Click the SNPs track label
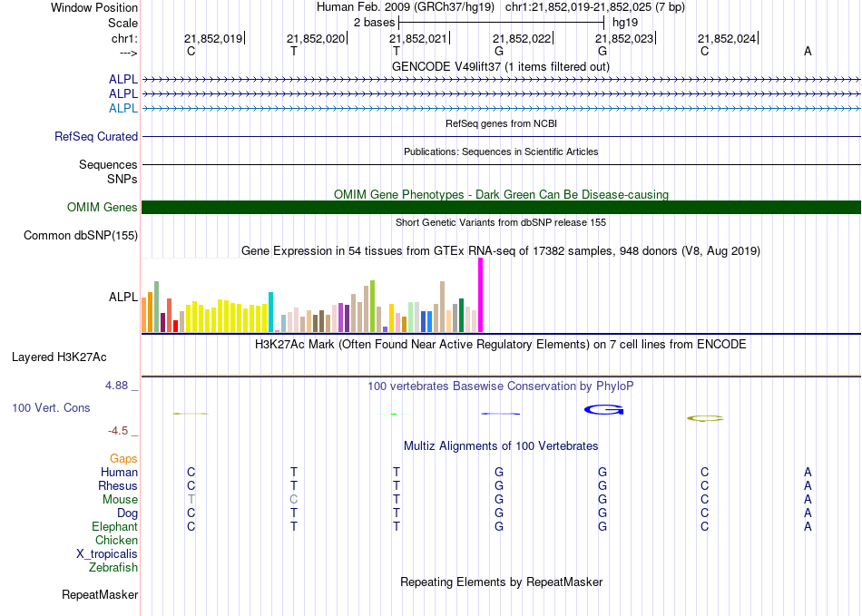The width and height of the screenshot is (862, 616). point(122,179)
